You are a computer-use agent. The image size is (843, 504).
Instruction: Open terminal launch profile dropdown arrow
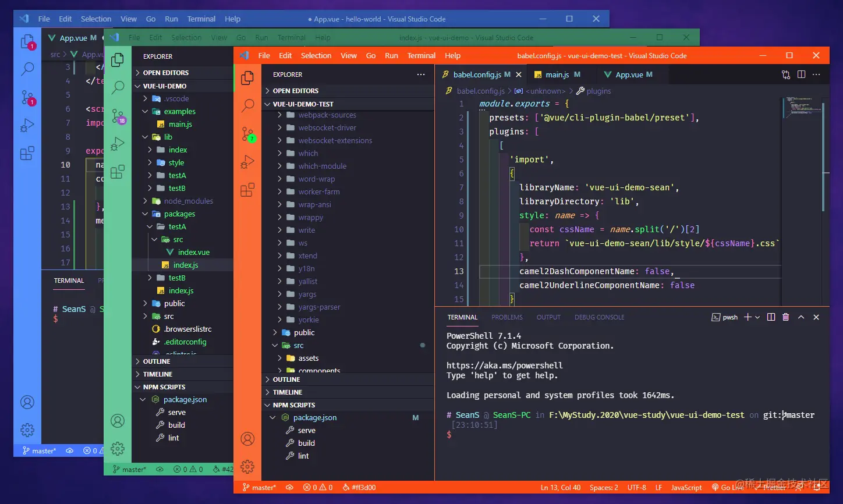click(x=757, y=317)
